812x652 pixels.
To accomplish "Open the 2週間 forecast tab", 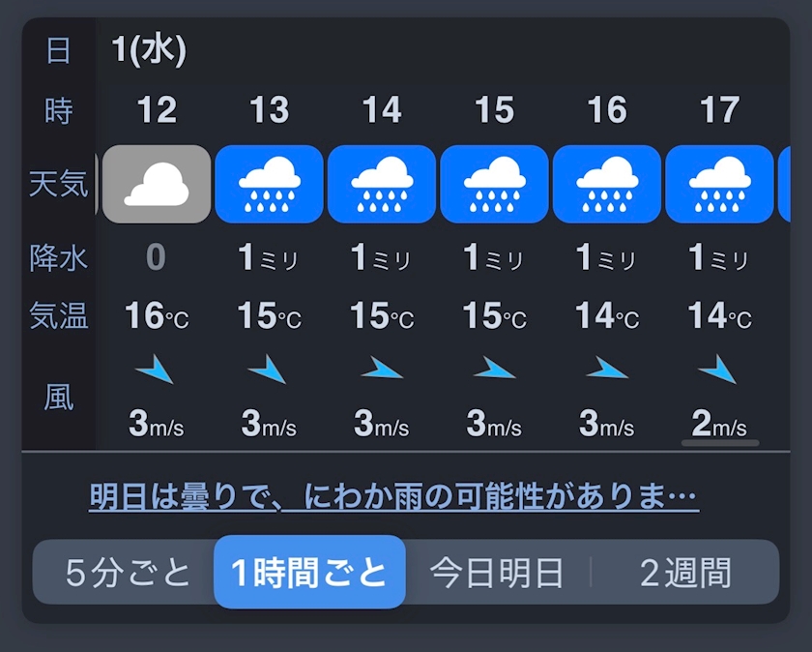I will click(x=685, y=573).
